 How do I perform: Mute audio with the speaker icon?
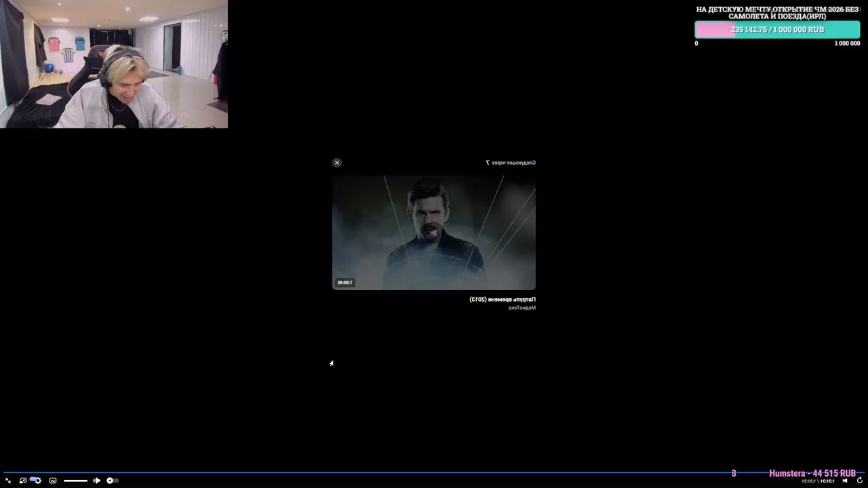click(x=96, y=481)
